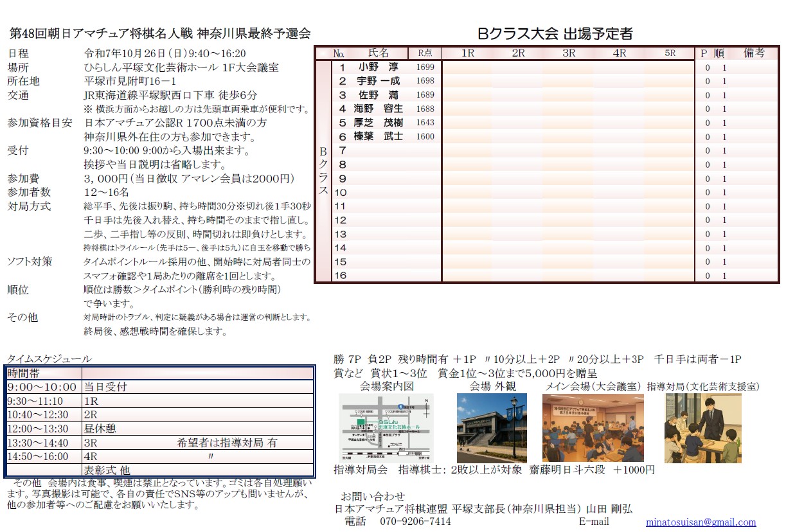Click the 当日受付 schedule cell
Viewport: 795px width, 532px height.
[x=197, y=387]
